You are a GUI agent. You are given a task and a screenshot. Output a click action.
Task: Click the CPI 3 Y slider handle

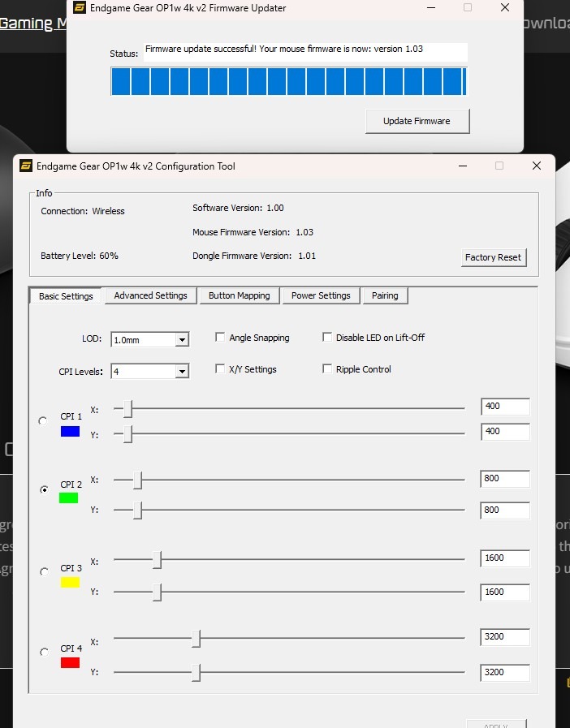point(158,592)
